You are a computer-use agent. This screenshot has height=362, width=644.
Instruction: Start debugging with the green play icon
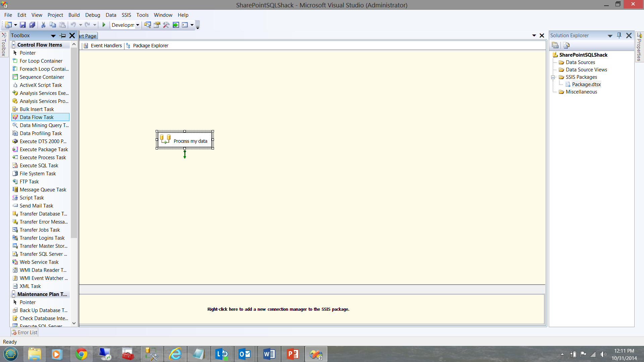click(104, 25)
